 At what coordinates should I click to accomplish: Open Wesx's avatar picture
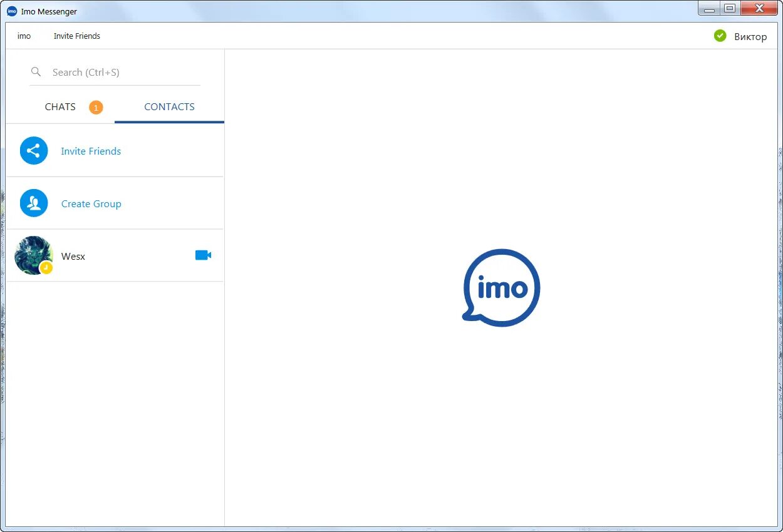coord(33,255)
